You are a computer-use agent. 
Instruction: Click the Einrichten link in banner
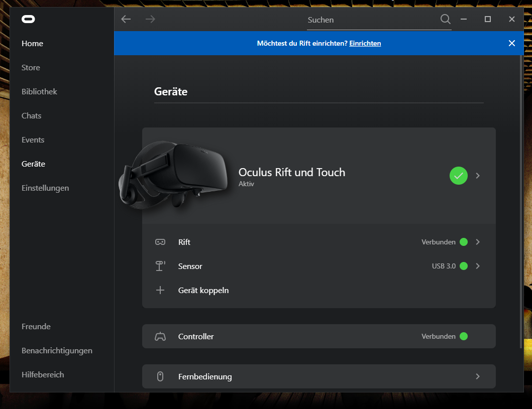[365, 43]
